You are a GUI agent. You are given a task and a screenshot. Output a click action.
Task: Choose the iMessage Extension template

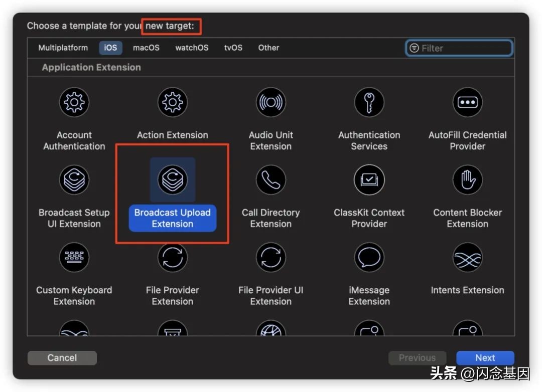point(369,257)
